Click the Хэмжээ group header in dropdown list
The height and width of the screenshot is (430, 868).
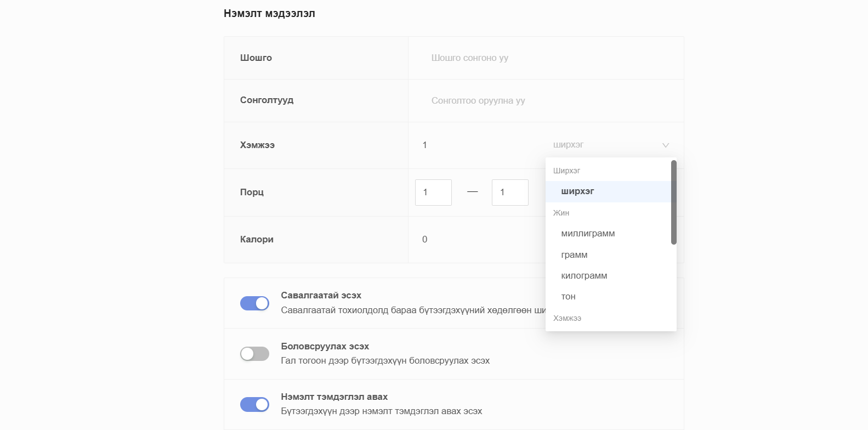[567, 318]
